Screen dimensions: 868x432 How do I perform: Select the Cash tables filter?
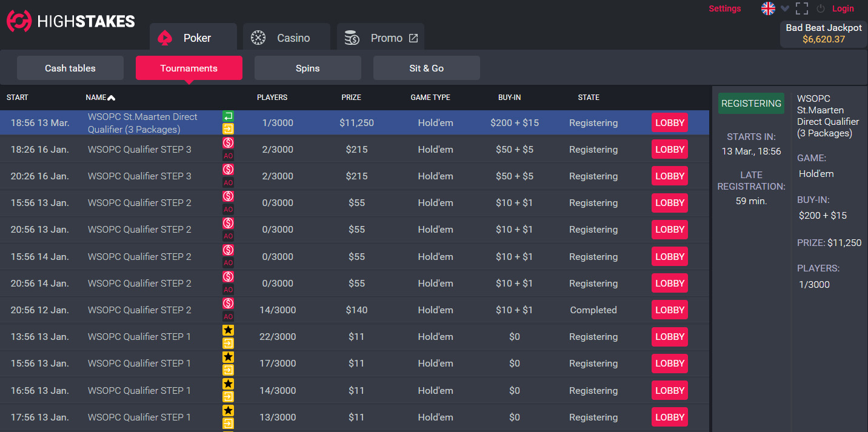(x=70, y=68)
